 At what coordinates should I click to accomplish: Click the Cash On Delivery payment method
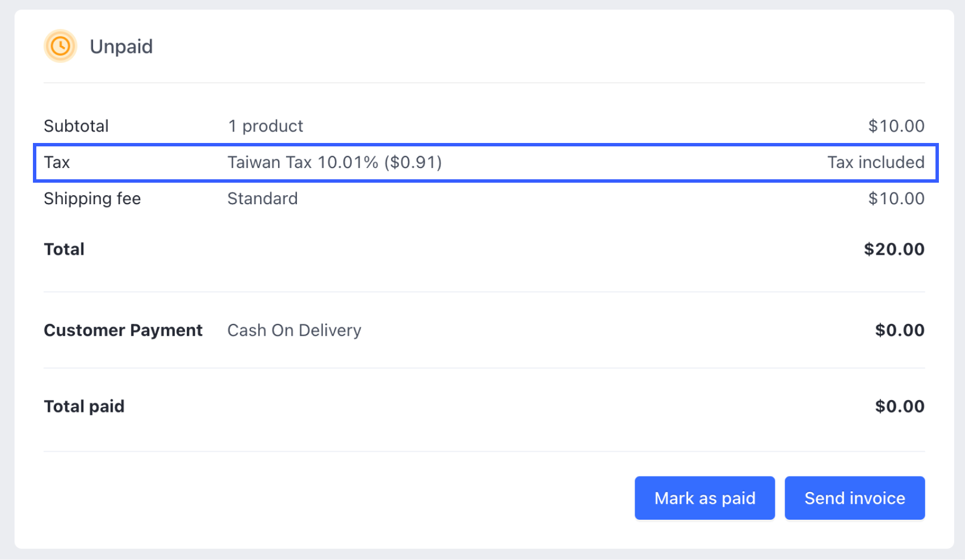click(294, 330)
